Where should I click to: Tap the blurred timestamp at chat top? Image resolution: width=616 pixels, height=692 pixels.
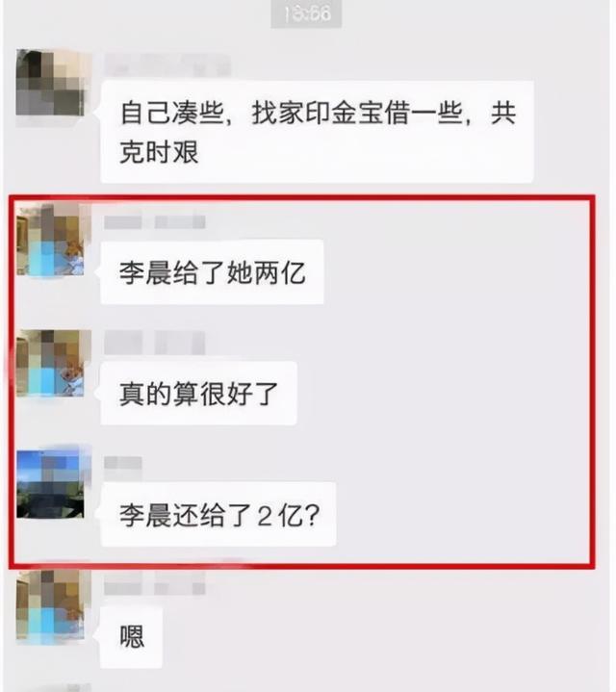pyautogui.click(x=306, y=13)
